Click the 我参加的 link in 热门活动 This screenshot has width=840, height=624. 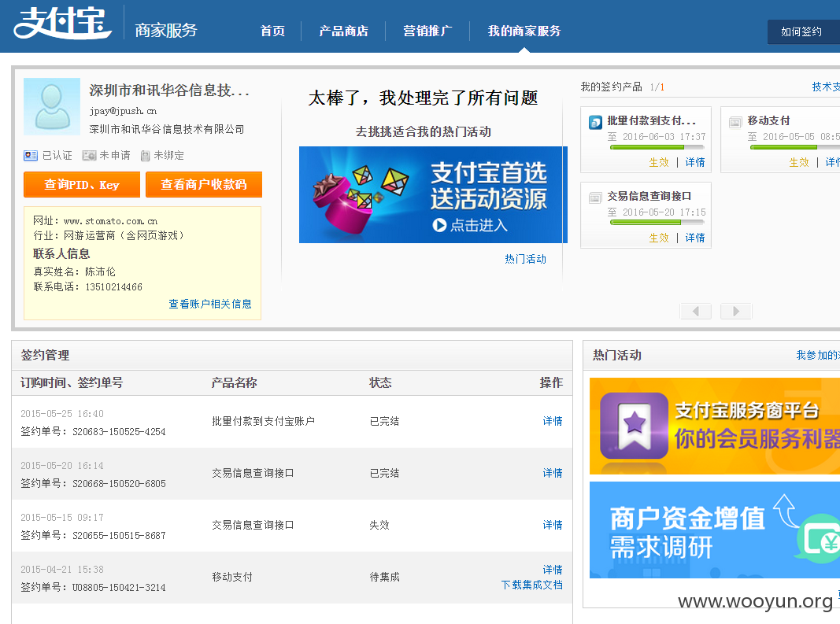(x=817, y=355)
